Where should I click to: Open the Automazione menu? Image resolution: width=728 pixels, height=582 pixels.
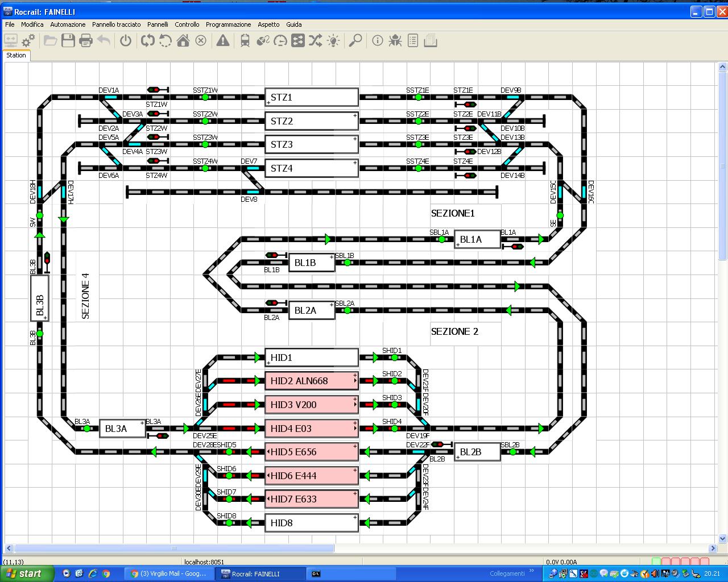(68, 24)
